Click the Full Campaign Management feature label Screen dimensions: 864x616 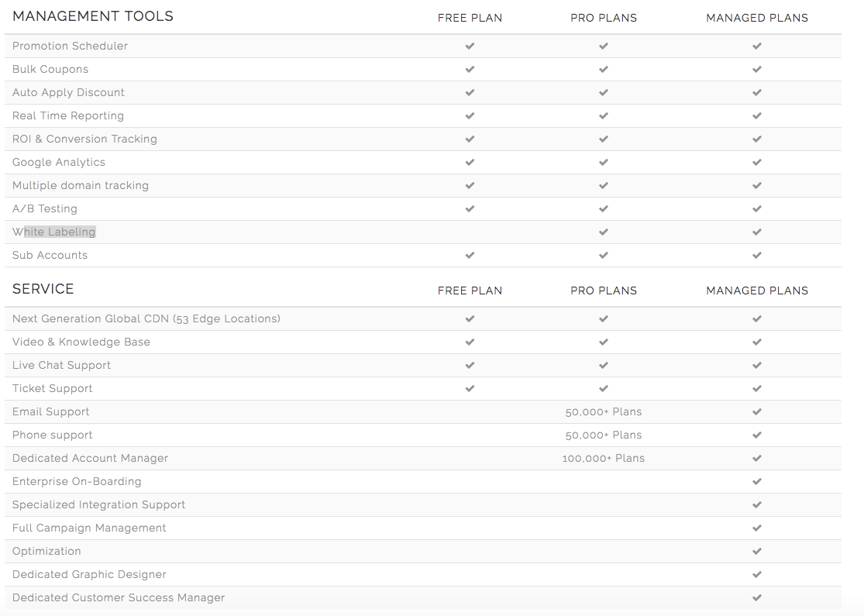89,528
